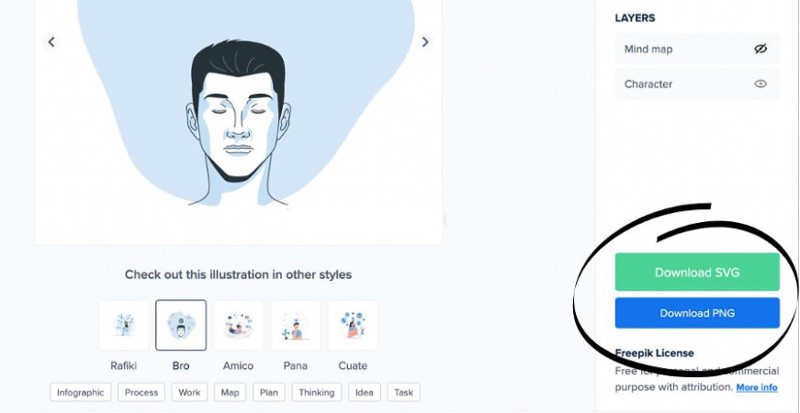800x413 pixels.
Task: Click the Download SVG button
Action: [697, 272]
